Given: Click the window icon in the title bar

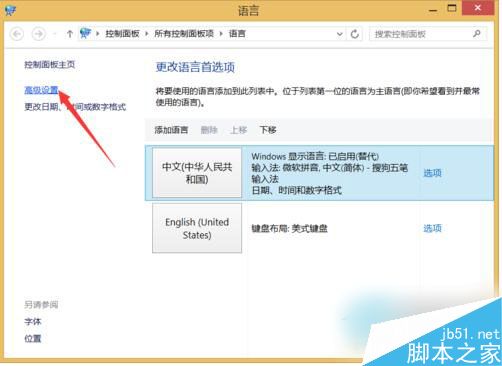Looking at the screenshot, I should point(10,10).
